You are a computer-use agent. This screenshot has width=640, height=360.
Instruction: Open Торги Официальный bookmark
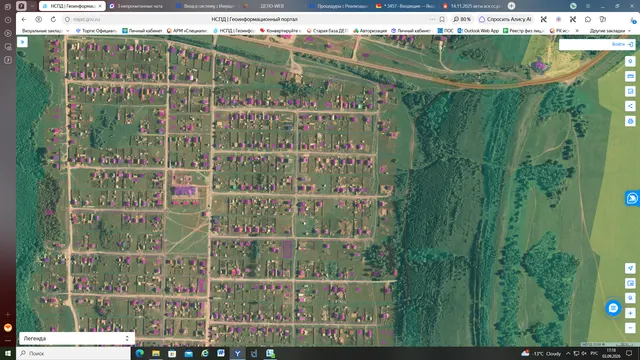tap(96, 31)
